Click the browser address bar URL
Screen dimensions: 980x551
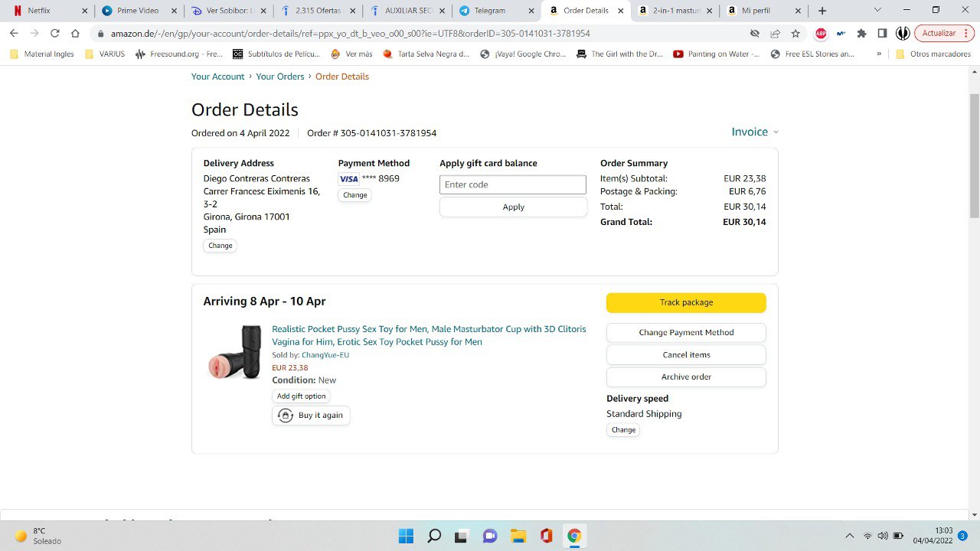tap(351, 34)
